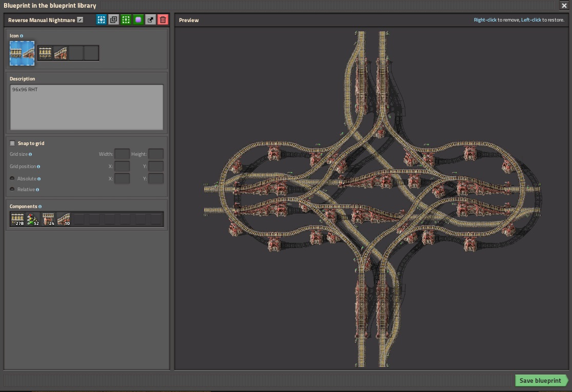This screenshot has height=392, width=572.
Task: Click the second icon slot with rail ramp
Action: click(x=61, y=53)
